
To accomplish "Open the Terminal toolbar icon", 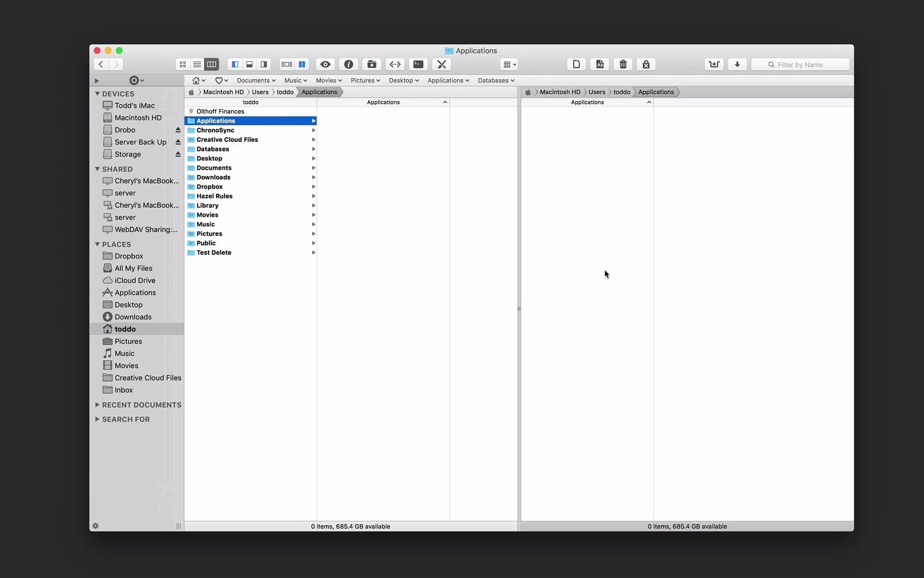I will click(x=418, y=64).
